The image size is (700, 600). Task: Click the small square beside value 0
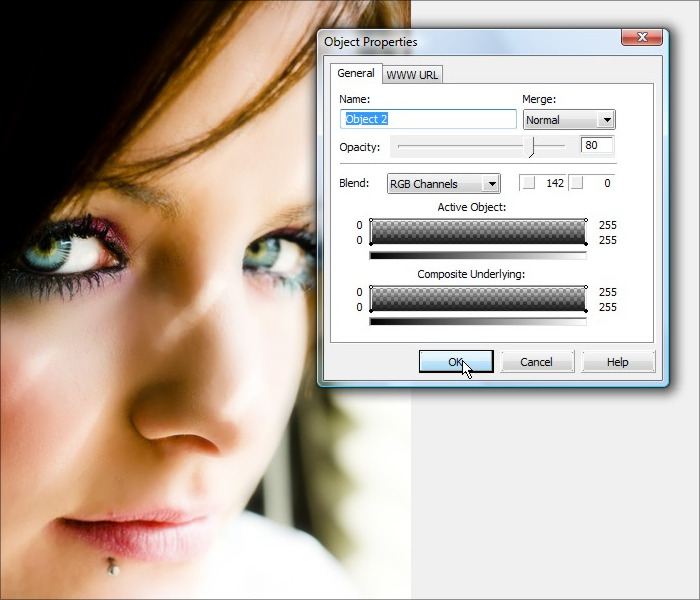click(x=576, y=183)
